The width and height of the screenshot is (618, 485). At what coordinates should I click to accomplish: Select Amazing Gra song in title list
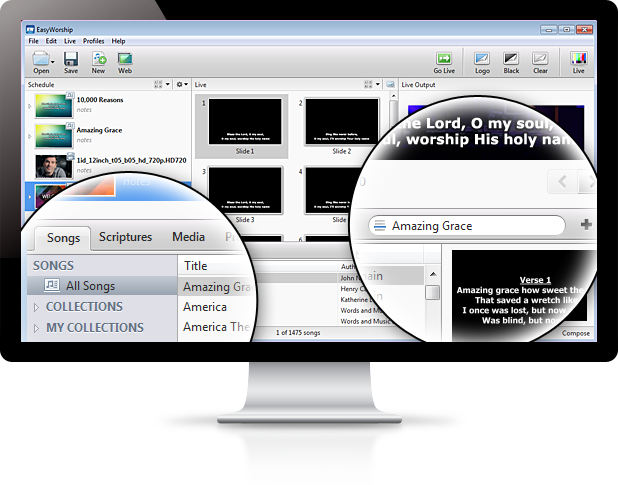[x=217, y=287]
